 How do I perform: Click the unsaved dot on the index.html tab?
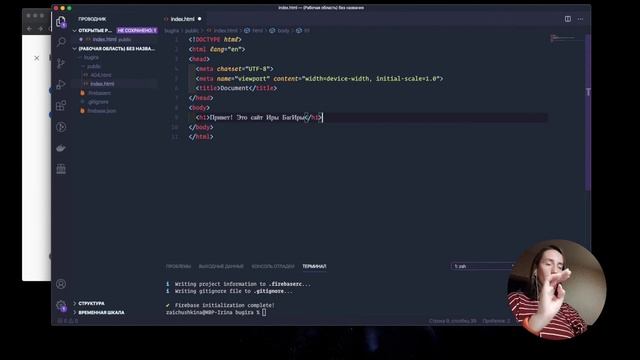200,19
